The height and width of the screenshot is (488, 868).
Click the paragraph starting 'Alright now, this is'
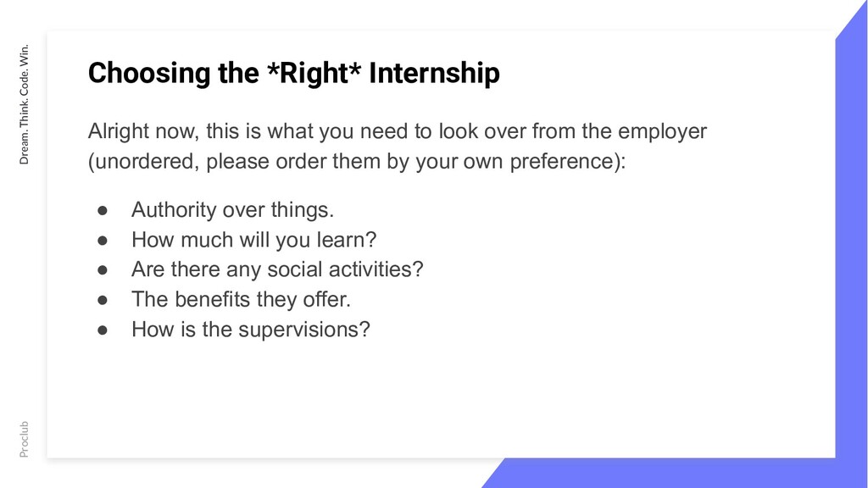point(398,147)
